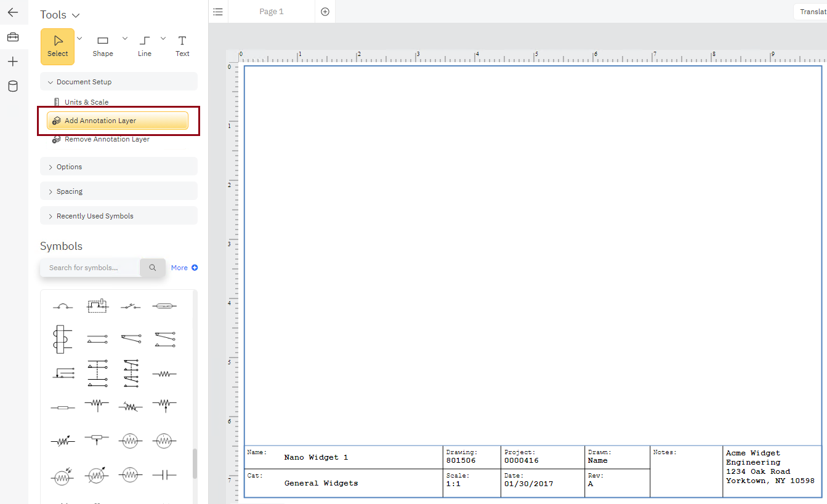Open the Shape tool dropdown arrow

[x=124, y=38]
